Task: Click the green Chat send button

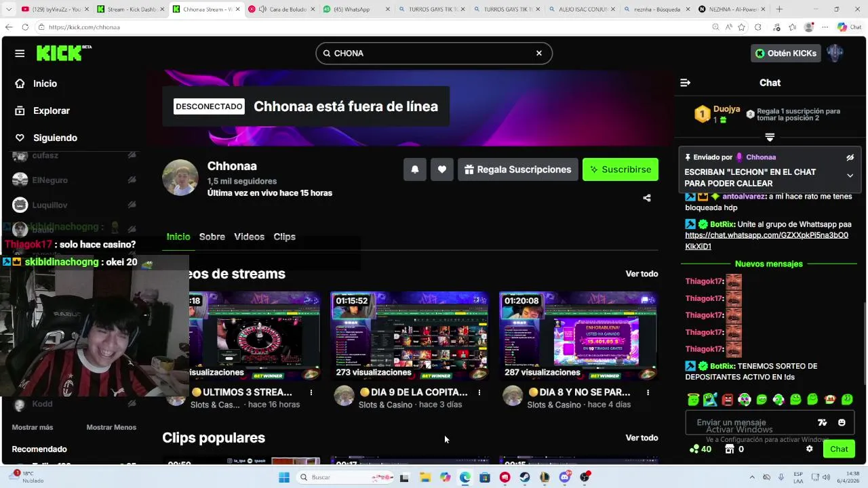Action: (839, 449)
